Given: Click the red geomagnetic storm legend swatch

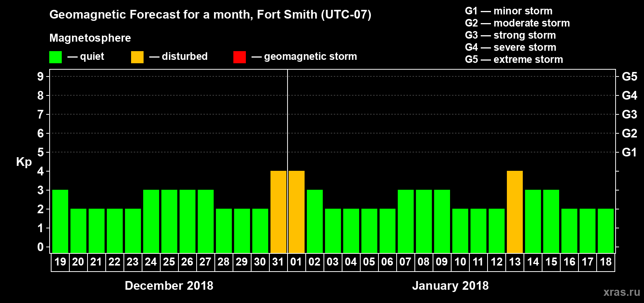Looking at the screenshot, I should point(239,57).
